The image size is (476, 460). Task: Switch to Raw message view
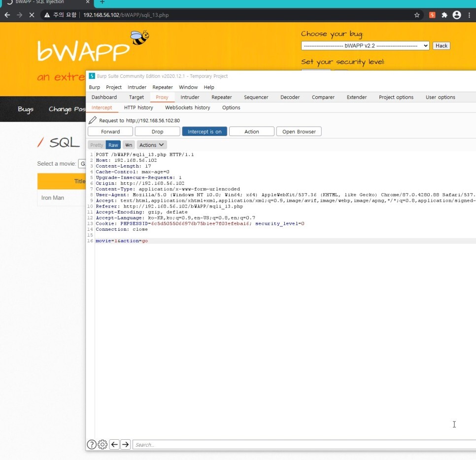click(113, 145)
